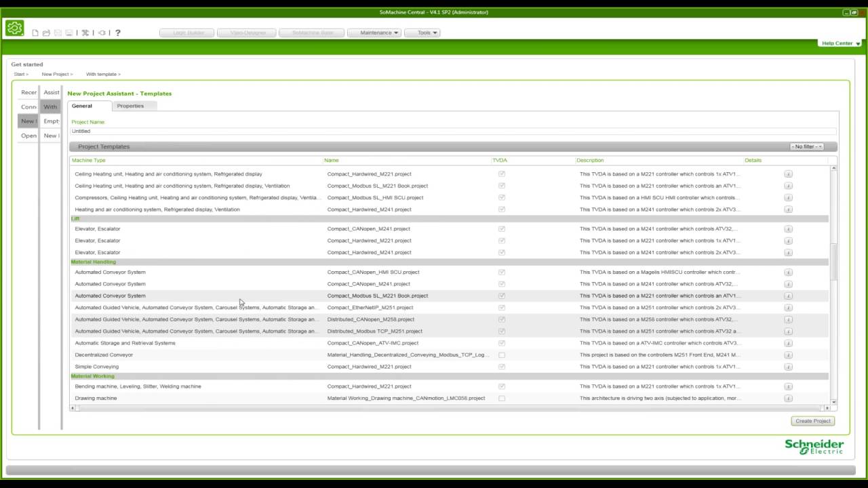Click the disabled Logic Builder button
Viewport: 868px width, 488px height.
[x=187, y=33]
